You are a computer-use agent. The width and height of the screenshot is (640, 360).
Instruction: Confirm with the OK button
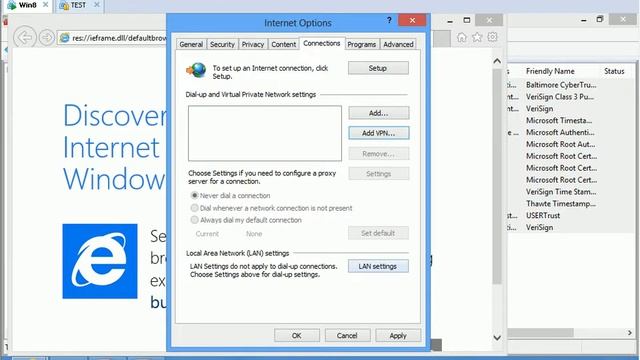[297, 336]
